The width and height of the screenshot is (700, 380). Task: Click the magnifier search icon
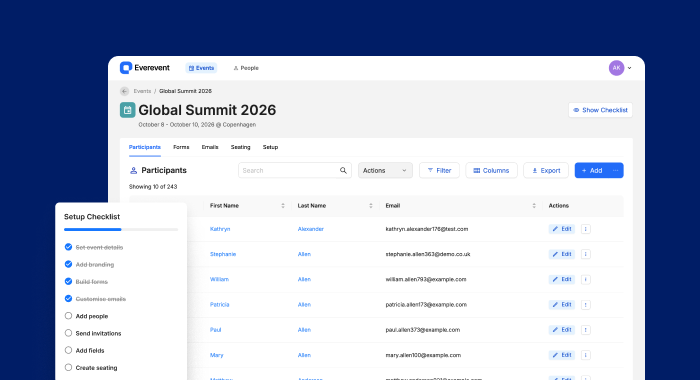pyautogui.click(x=343, y=170)
